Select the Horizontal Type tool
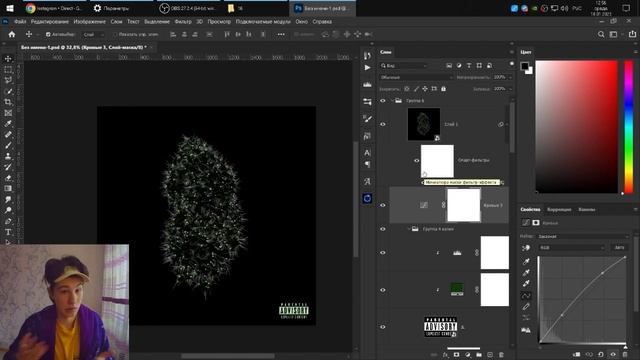 point(8,232)
